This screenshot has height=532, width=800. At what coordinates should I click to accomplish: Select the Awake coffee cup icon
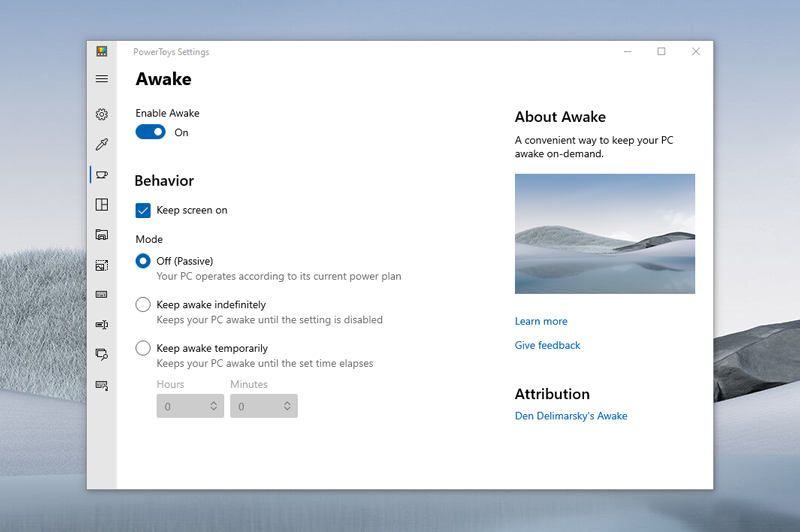pyautogui.click(x=101, y=175)
